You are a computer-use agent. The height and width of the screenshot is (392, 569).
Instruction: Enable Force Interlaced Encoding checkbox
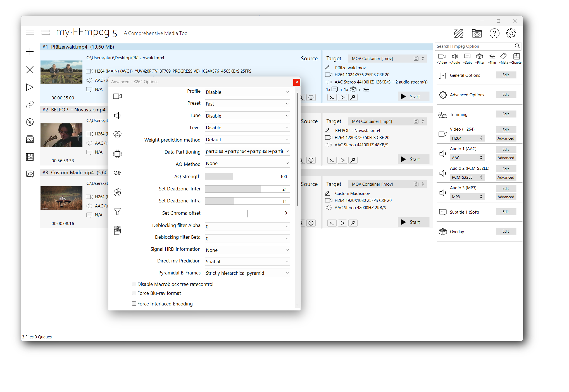tap(134, 303)
